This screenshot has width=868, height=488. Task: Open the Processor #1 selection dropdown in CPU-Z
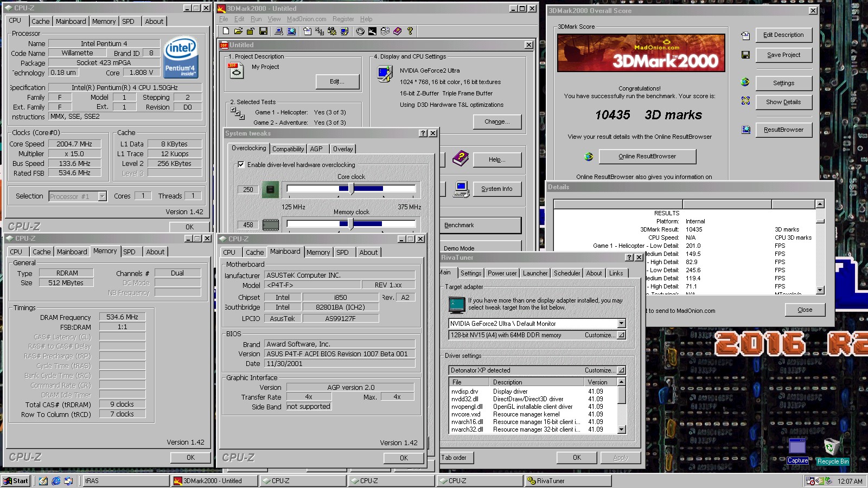pyautogui.click(x=102, y=196)
